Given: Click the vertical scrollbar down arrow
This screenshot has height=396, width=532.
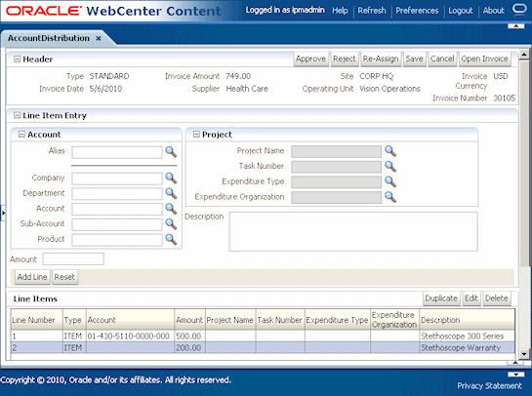Looking at the screenshot, I should (524, 354).
